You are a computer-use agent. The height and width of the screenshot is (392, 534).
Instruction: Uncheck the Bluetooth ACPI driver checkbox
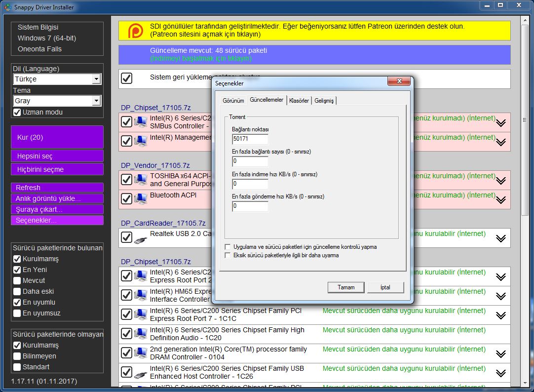coord(126,198)
